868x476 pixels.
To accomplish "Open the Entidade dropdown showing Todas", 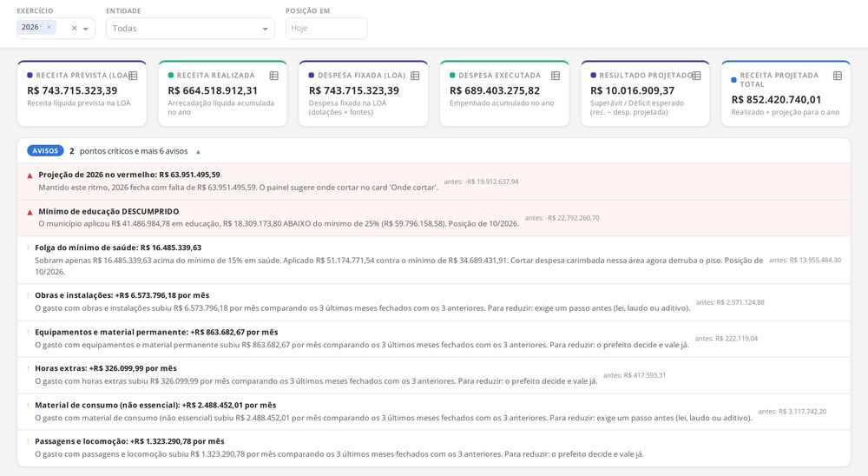I will click(190, 29).
